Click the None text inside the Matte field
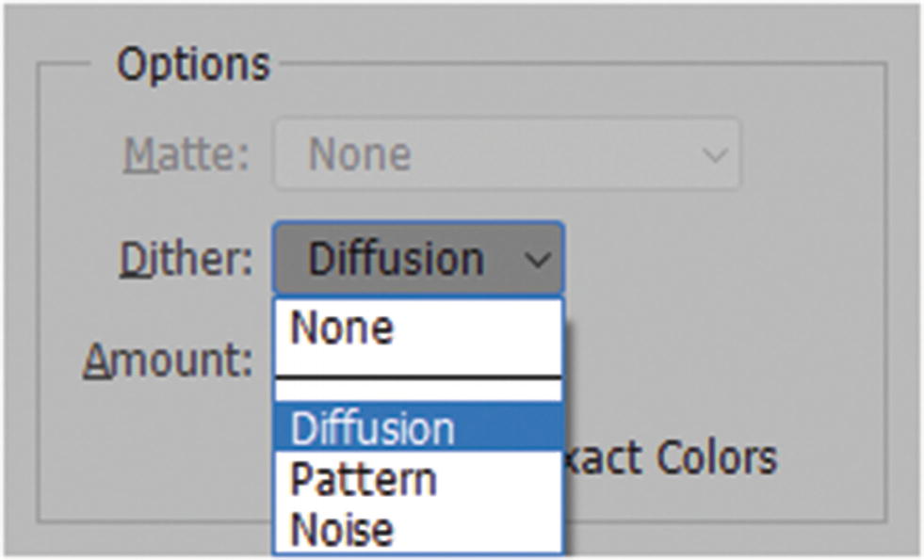924x560 pixels. (360, 154)
